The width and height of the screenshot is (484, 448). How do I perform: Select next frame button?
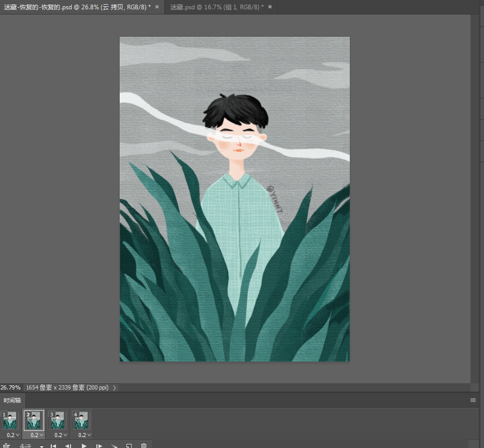click(x=99, y=446)
